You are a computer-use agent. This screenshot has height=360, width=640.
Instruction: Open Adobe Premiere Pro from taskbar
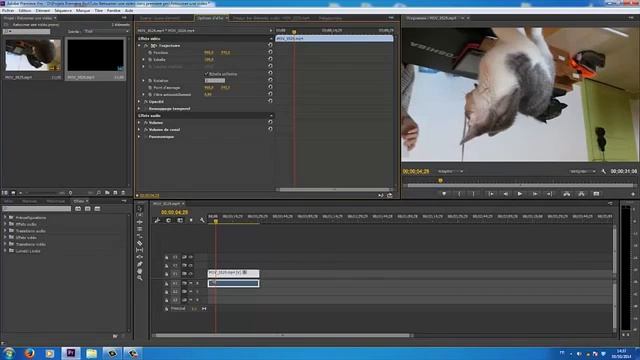click(71, 353)
